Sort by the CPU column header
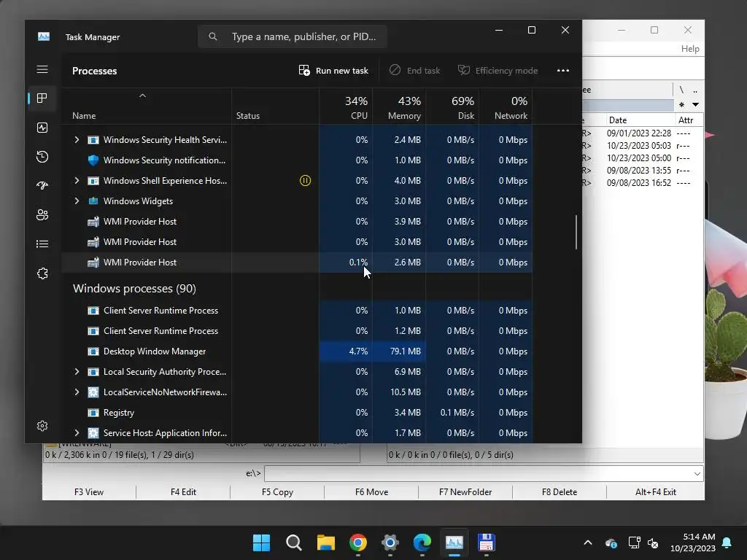This screenshot has width=747, height=560. tap(346, 107)
